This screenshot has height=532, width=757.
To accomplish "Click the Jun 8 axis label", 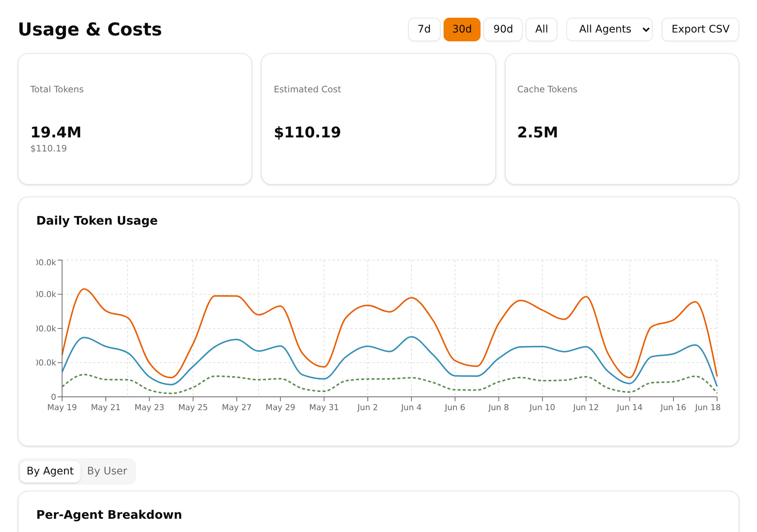I will click(498, 408).
